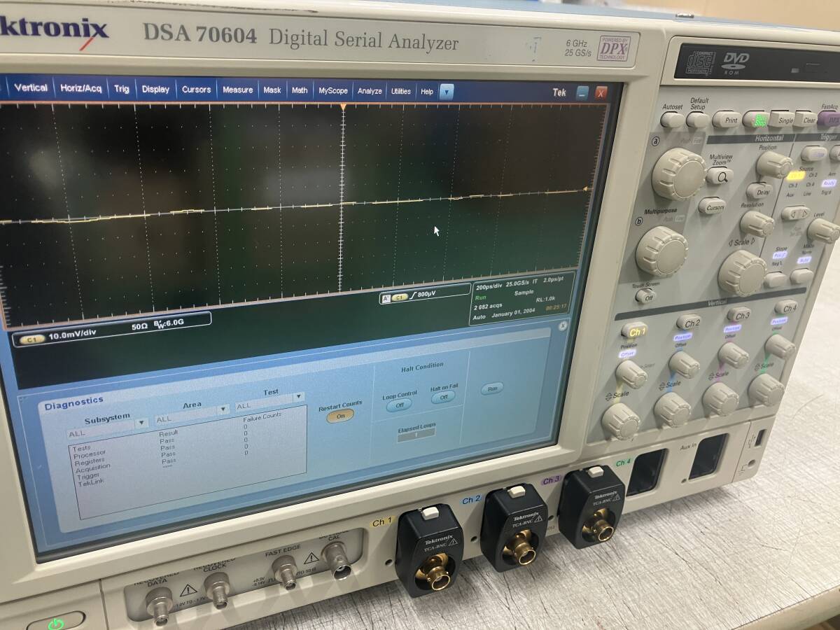Expand the Area dropdown arrow
This screenshot has height=630, width=840.
coord(223,409)
